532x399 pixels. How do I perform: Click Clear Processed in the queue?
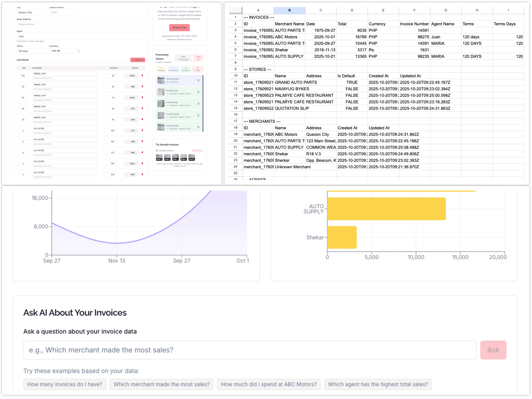pyautogui.click(x=183, y=58)
